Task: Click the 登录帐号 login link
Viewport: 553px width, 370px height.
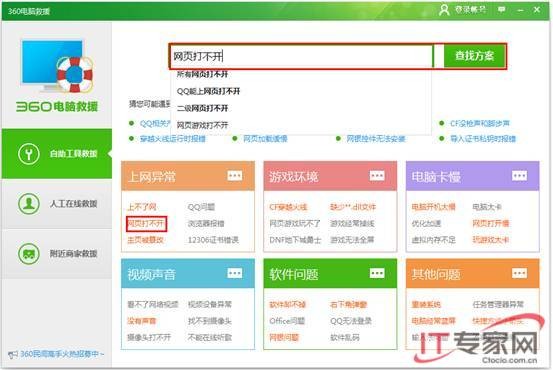Action: [x=470, y=10]
